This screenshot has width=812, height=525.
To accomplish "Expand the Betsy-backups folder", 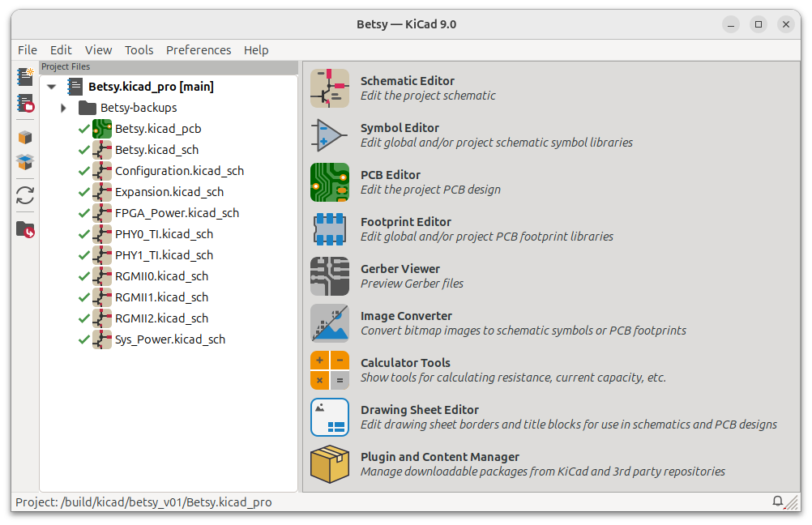I will coord(63,108).
